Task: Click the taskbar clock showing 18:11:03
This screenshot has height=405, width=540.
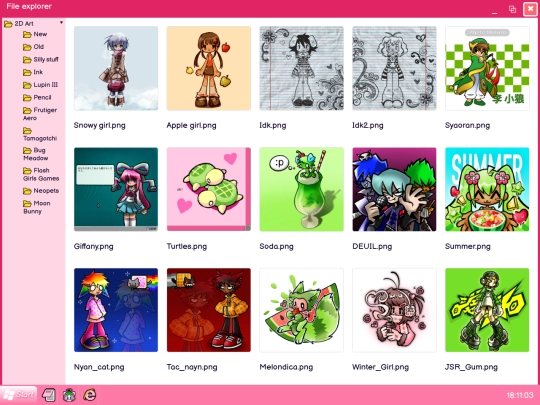Action: point(520,395)
